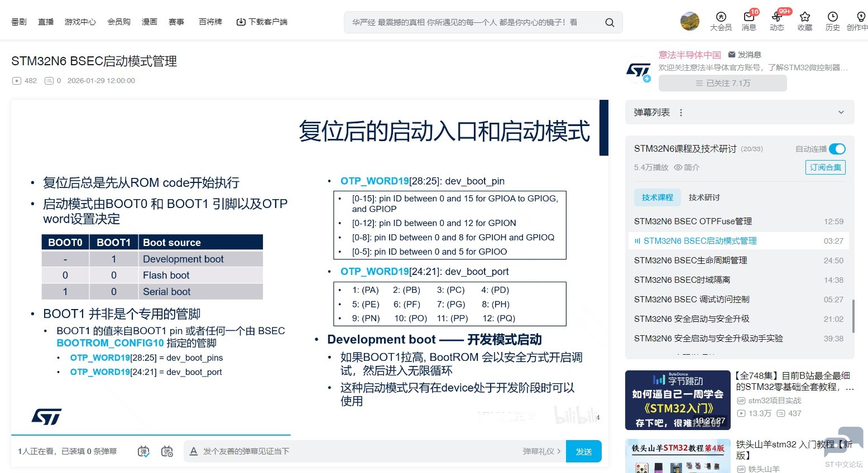
Task: Click 5.4万播放 play count text
Action: tap(651, 167)
